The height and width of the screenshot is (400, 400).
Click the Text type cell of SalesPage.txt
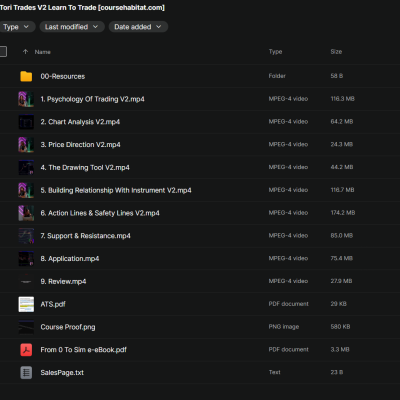tap(274, 372)
